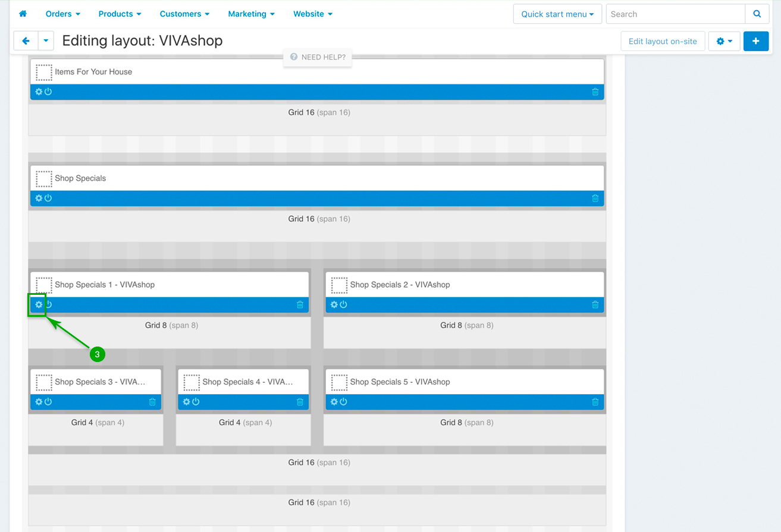This screenshot has height=532, width=781.
Task: Toggle power switch on Shop Specials block
Action: click(48, 198)
